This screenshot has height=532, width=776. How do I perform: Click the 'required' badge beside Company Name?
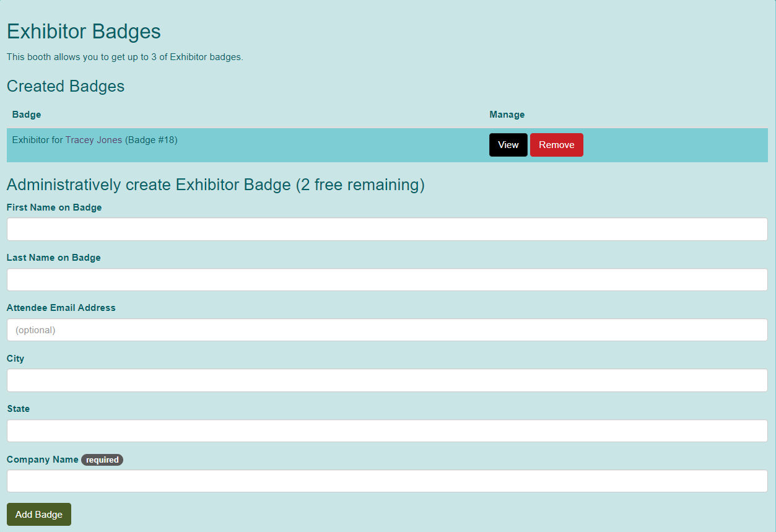(102, 460)
